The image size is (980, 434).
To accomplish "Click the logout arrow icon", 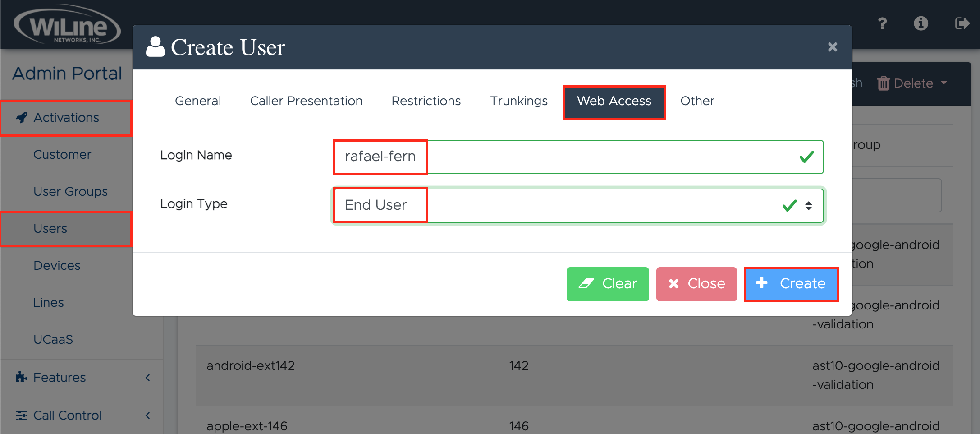I will [x=962, y=23].
